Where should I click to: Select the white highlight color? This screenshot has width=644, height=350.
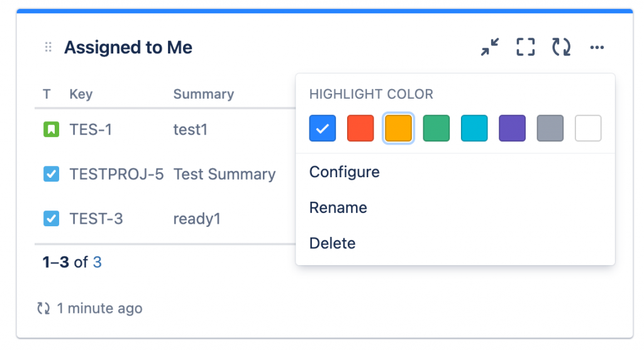(588, 128)
